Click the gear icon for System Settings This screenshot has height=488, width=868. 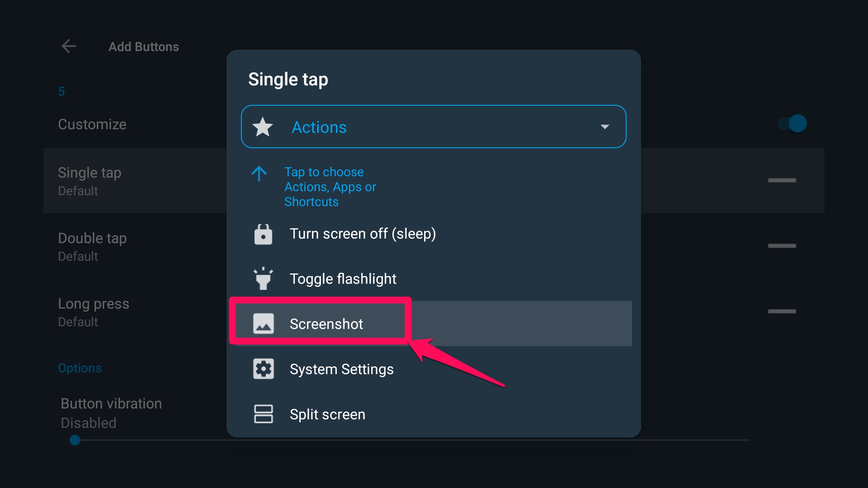[x=263, y=369]
